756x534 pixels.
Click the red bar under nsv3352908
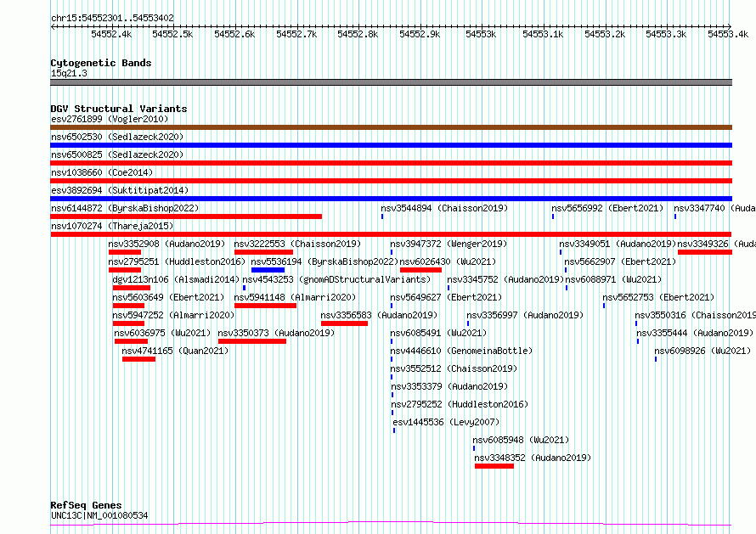click(125, 252)
